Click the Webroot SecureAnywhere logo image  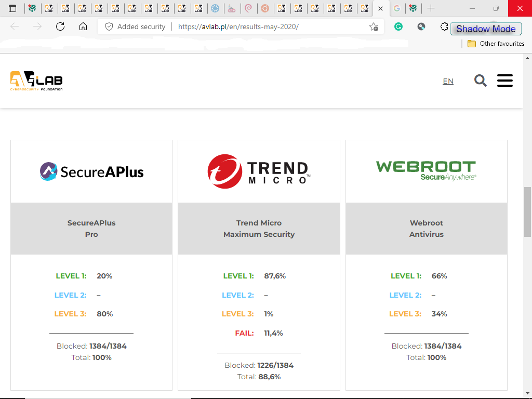click(426, 170)
